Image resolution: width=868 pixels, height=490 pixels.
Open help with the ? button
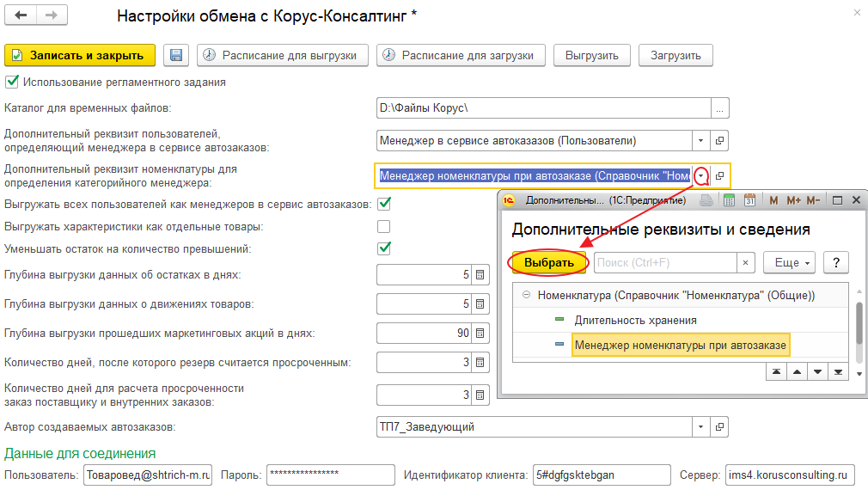point(836,262)
